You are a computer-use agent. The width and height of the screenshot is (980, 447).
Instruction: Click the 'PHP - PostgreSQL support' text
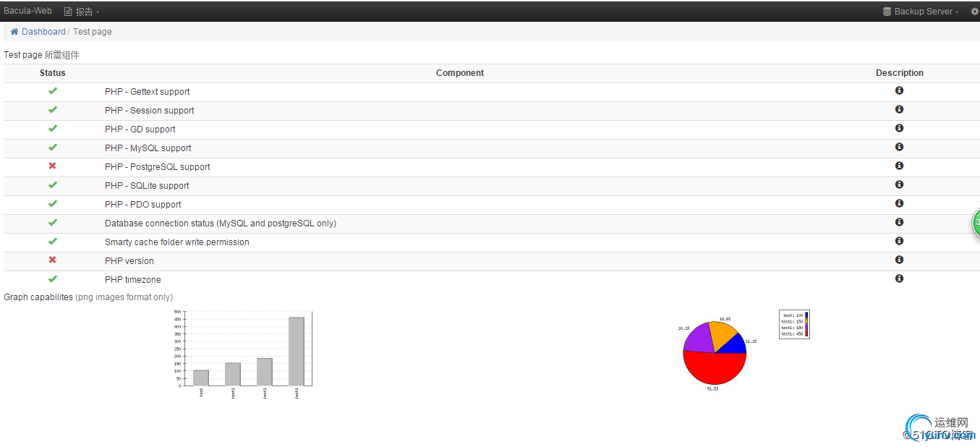158,167
